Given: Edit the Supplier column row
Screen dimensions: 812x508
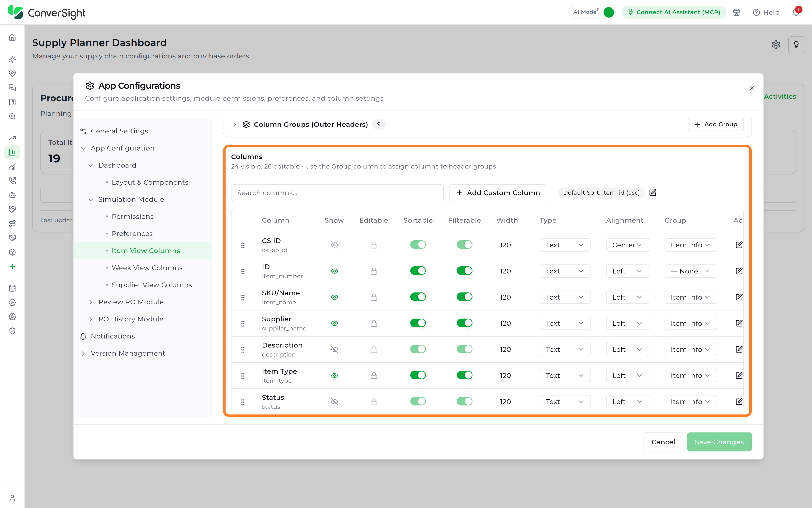Looking at the screenshot, I should coord(739,323).
